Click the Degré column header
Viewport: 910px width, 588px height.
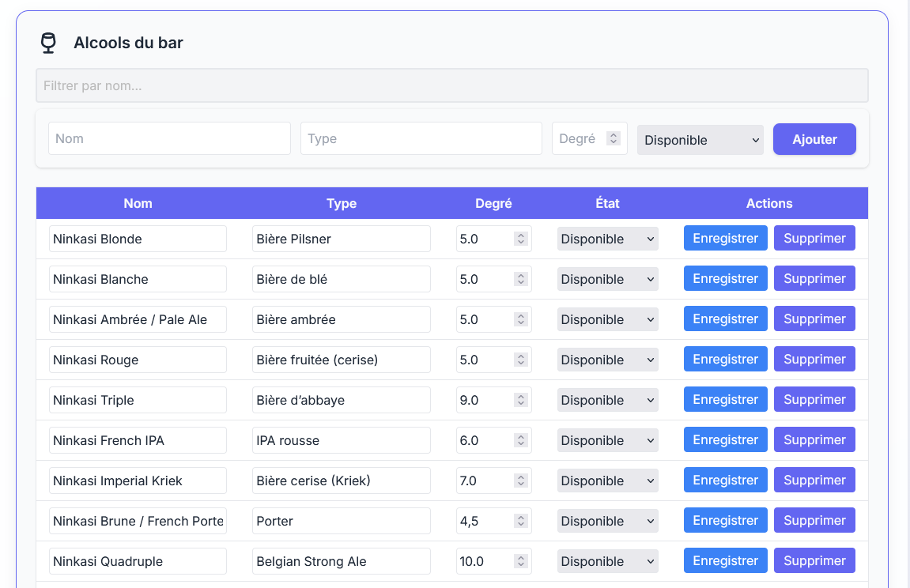(493, 203)
